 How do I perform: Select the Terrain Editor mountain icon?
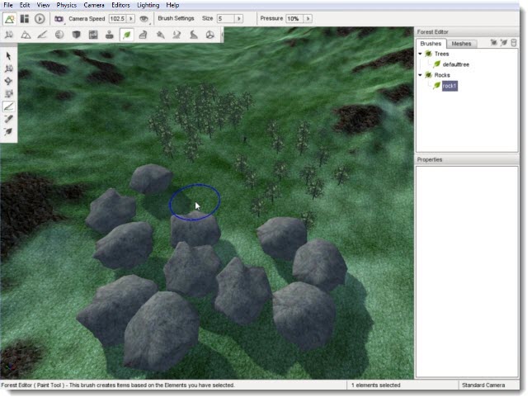[x=26, y=35]
